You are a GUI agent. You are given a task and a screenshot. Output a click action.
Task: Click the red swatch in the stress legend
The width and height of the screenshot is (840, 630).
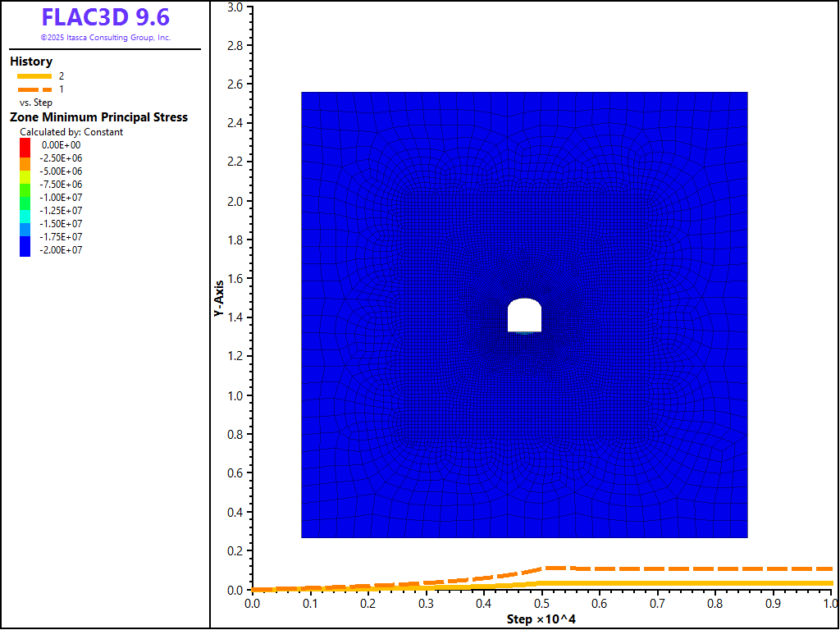coord(25,145)
